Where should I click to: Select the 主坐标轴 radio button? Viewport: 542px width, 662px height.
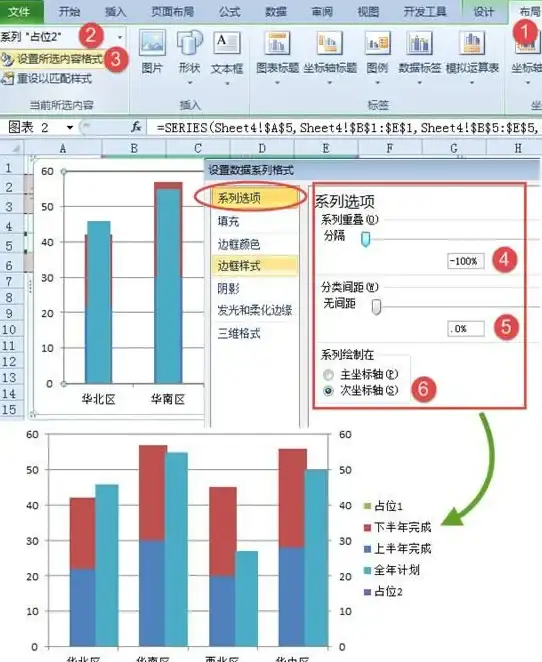pyautogui.click(x=328, y=374)
